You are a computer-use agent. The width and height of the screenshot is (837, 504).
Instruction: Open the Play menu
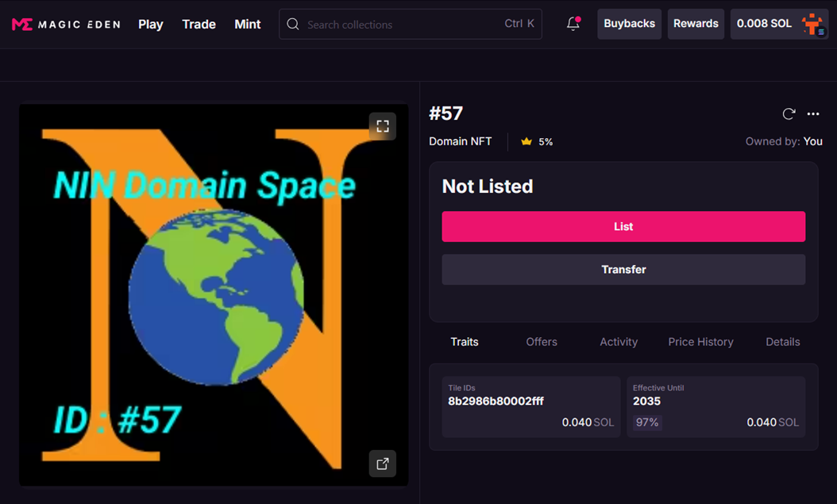(x=150, y=25)
